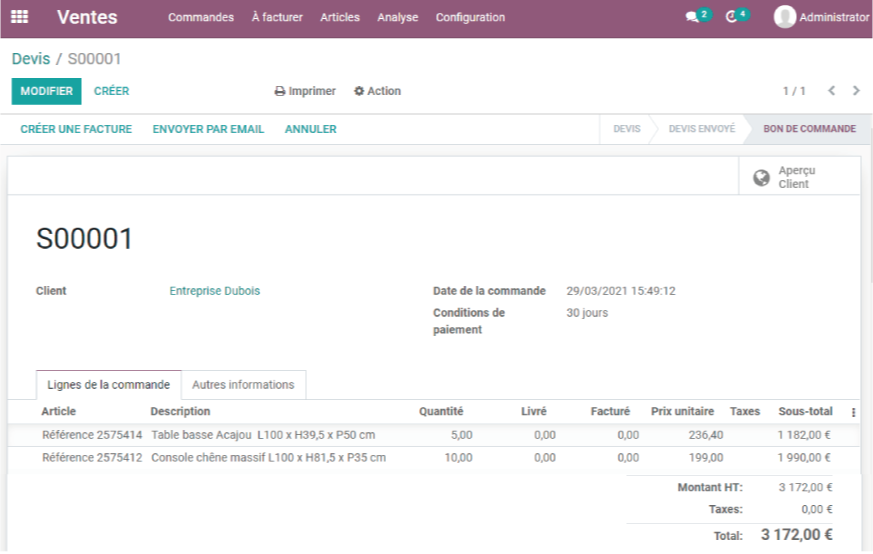
Task: Select Lignes de la commande tab
Action: click(x=109, y=385)
